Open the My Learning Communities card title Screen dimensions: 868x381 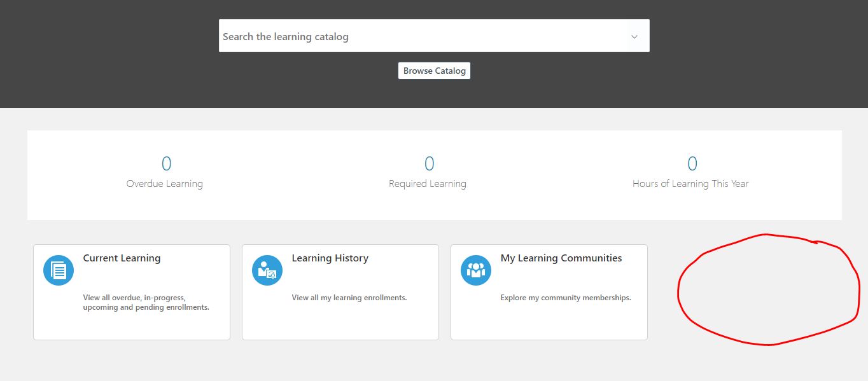561,258
